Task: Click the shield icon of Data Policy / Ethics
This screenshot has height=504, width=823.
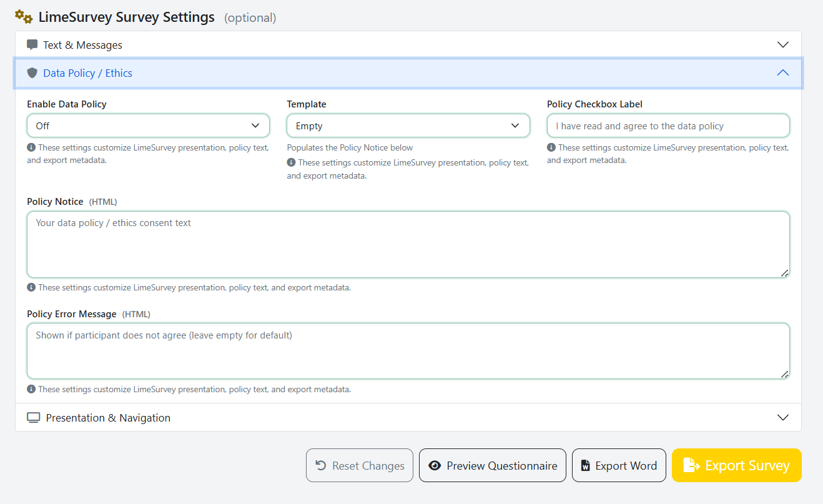Action: (32, 73)
